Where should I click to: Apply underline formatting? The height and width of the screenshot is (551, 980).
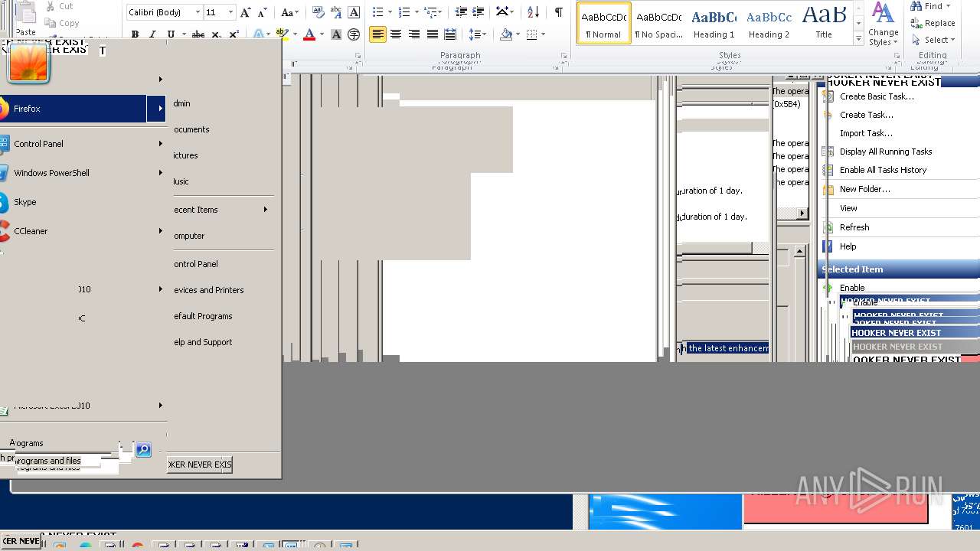click(170, 34)
